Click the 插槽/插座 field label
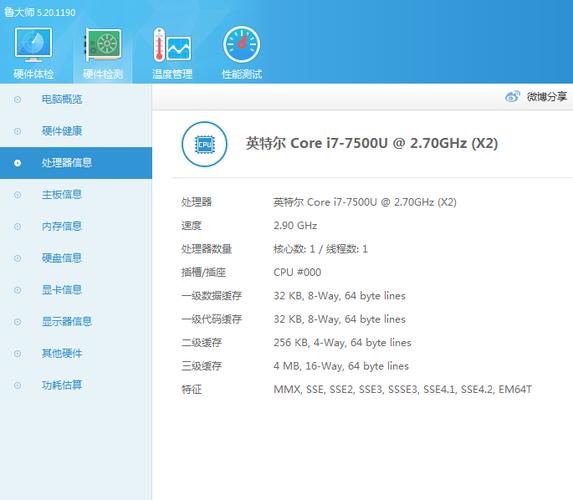Image resolution: width=573 pixels, height=500 pixels. click(204, 272)
